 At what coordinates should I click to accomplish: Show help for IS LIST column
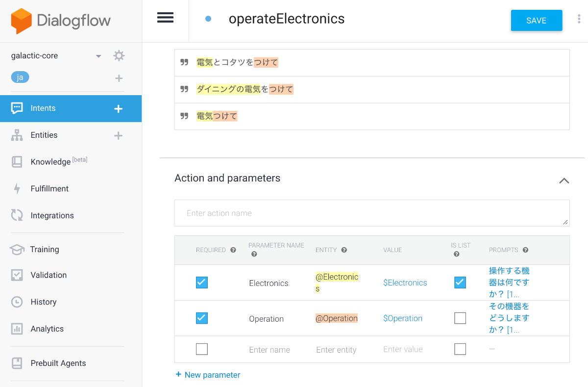(456, 255)
